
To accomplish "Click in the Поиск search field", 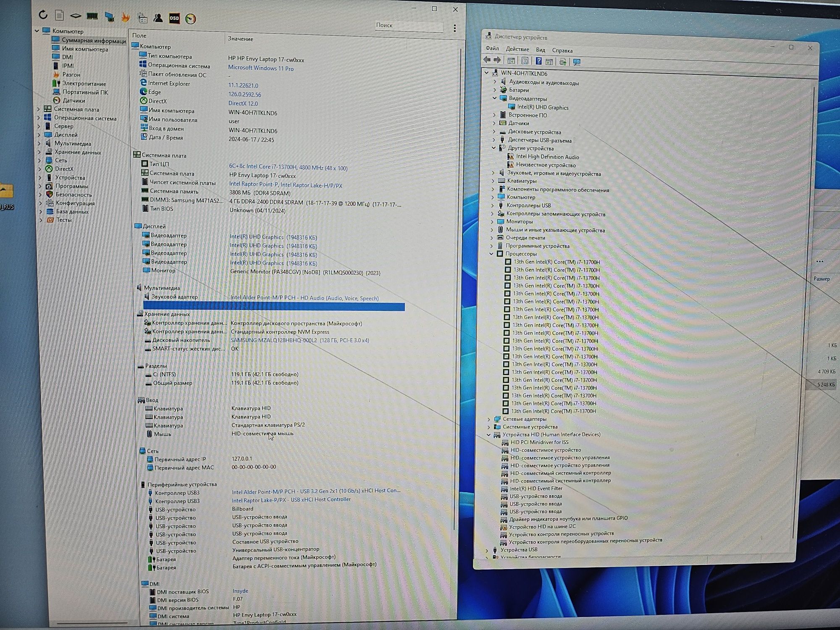I will point(409,26).
